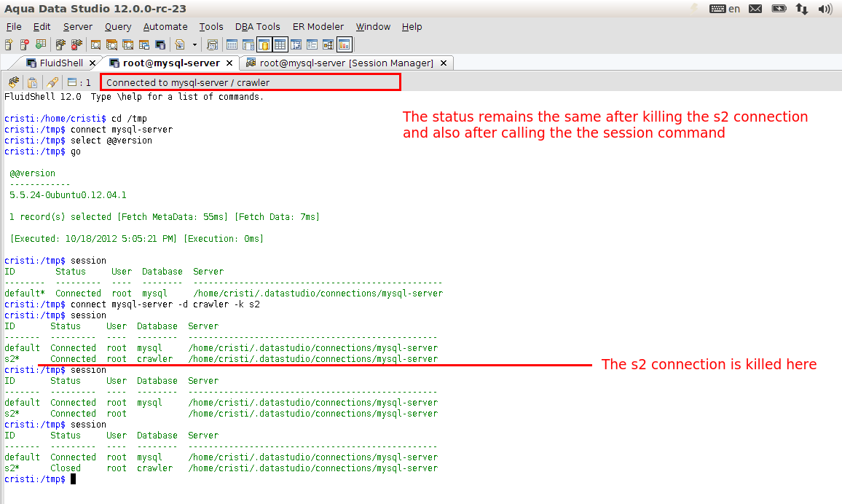842x504 pixels.
Task: Click the plain grid window view icon
Action: pyautogui.click(x=232, y=44)
